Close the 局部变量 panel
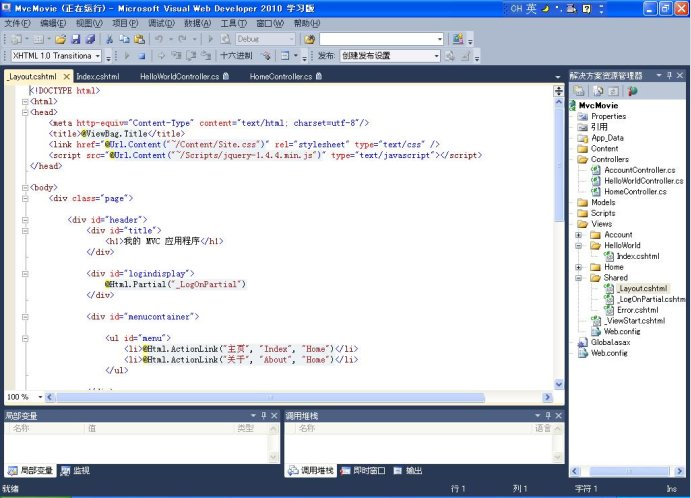 (274, 416)
